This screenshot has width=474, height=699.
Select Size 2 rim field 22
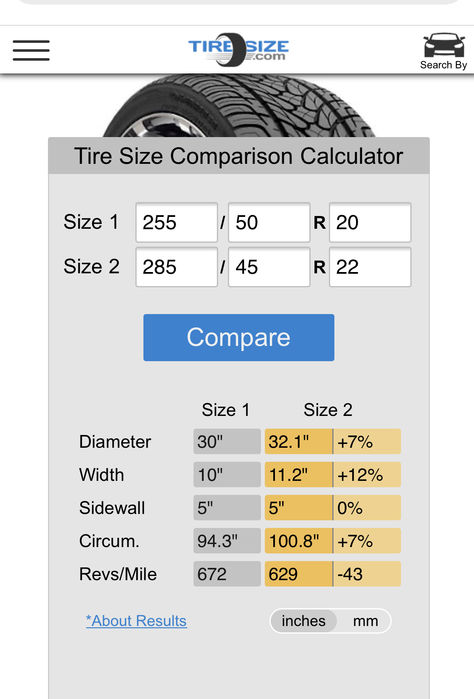tap(370, 267)
